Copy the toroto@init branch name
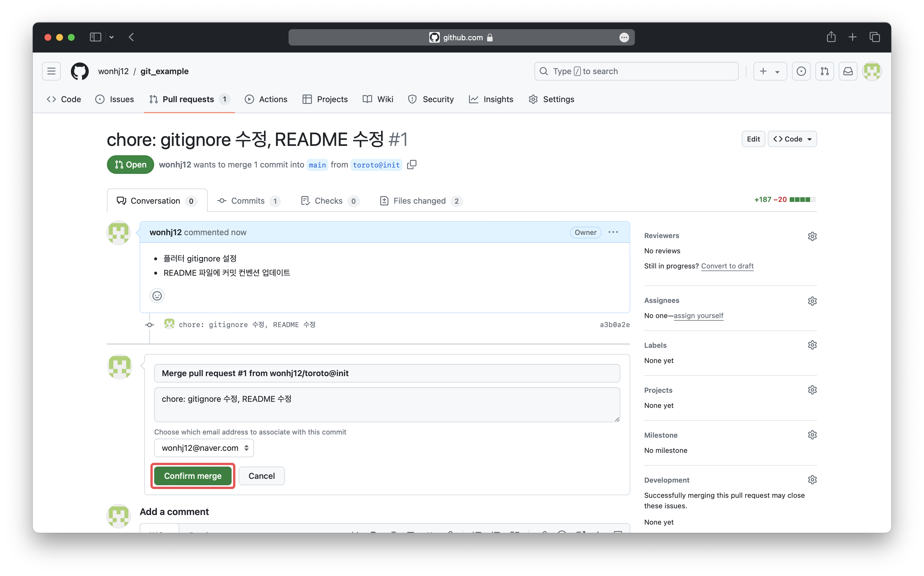 pos(412,165)
